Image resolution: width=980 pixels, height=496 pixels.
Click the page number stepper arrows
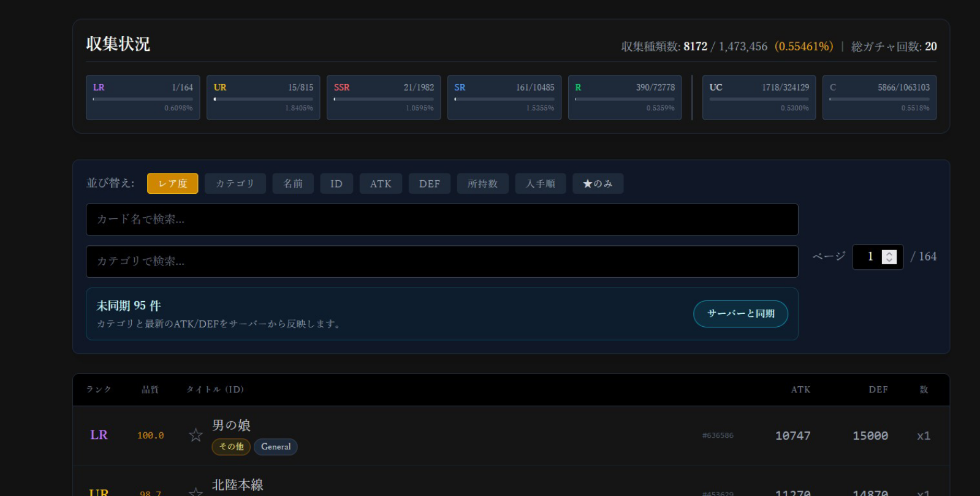click(889, 257)
